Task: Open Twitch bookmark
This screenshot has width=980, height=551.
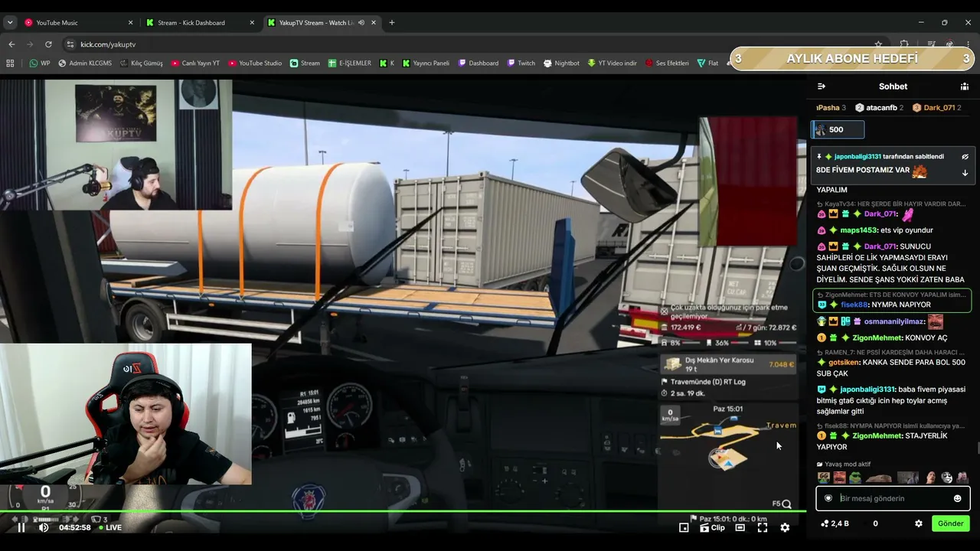Action: 521,64
